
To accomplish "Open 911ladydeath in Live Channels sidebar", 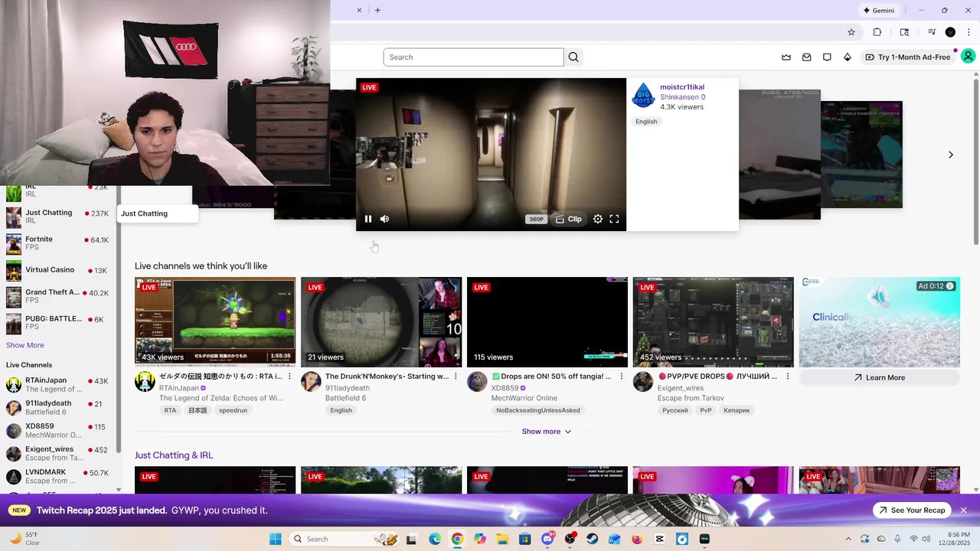I will [57, 407].
